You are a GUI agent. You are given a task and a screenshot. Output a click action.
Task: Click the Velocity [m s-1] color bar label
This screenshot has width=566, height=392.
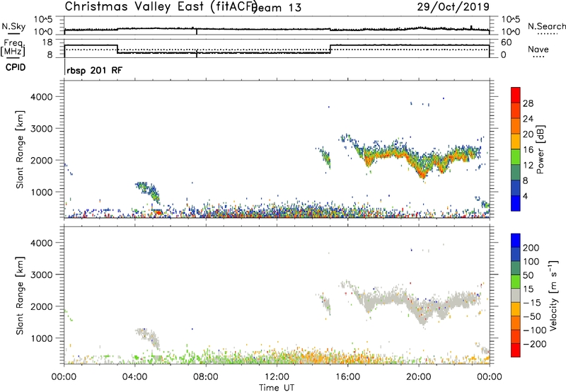pyautogui.click(x=553, y=296)
